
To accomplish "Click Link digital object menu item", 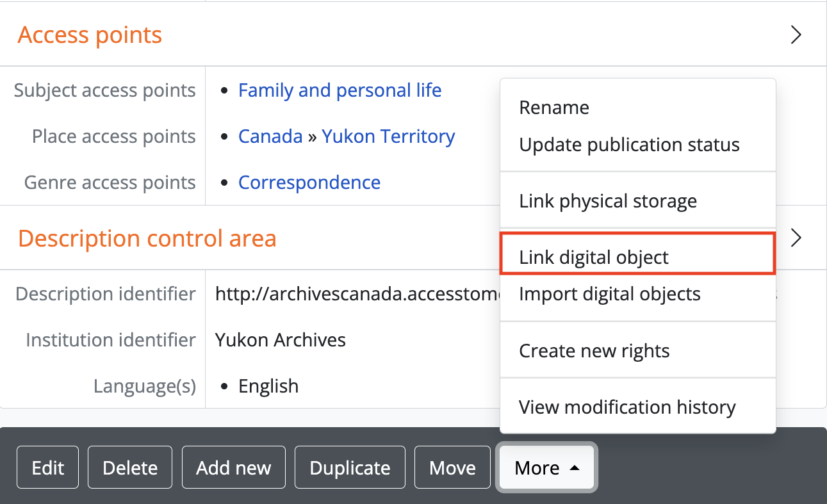I will pos(594,257).
